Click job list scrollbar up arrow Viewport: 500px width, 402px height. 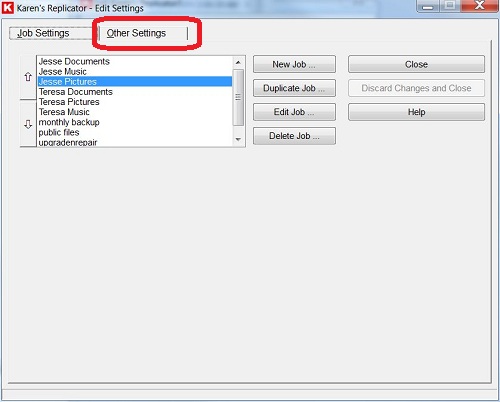238,62
